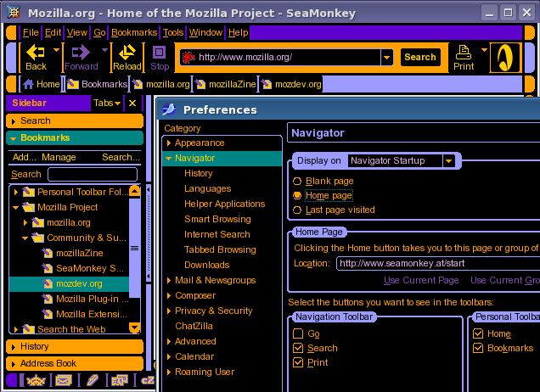Screen dimensions: 540x392
Task: Select the Blank page radio button
Action: [297, 181]
